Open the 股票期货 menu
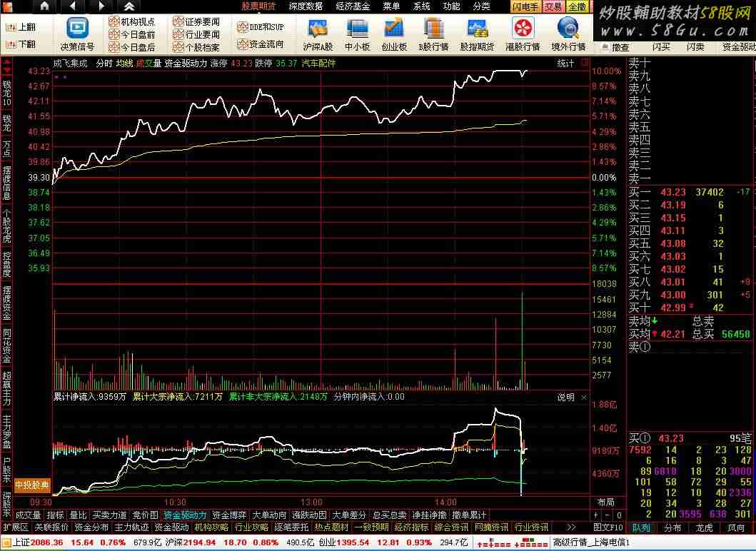This screenshot has width=756, height=551. click(258, 6)
